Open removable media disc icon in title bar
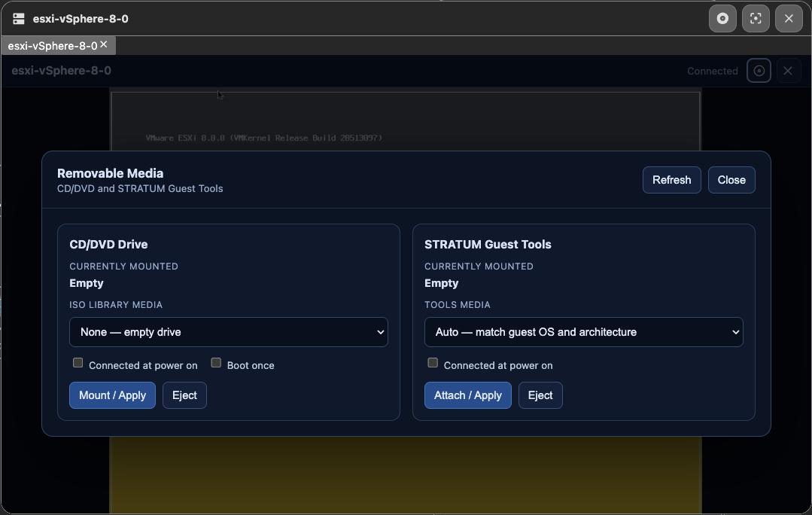Screen dimensions: 812x515 click(722, 19)
